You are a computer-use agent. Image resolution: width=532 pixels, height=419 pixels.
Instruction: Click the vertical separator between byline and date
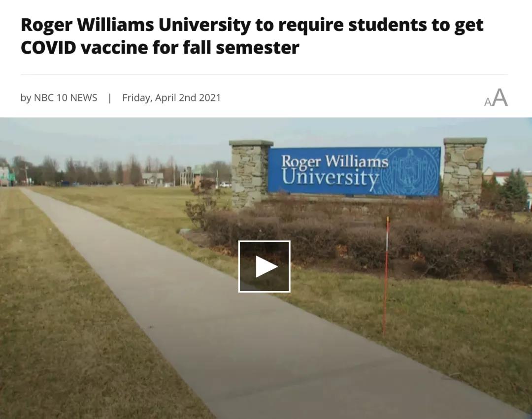(109, 98)
